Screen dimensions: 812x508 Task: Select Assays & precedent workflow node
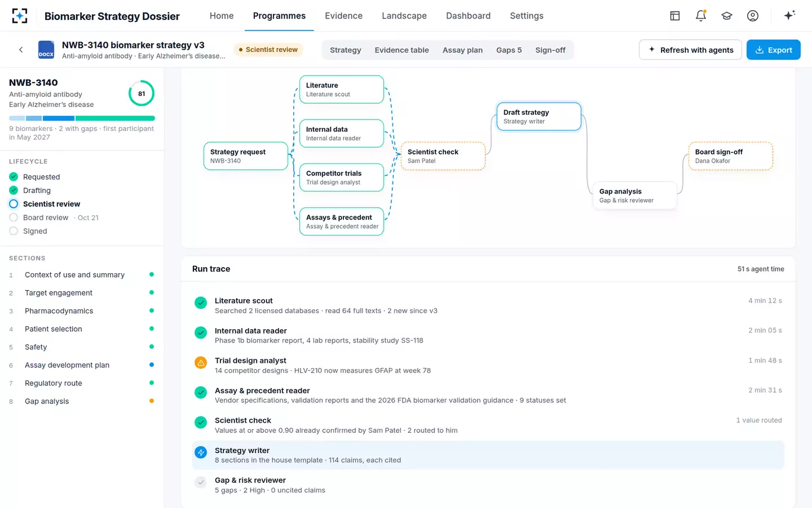pyautogui.click(x=342, y=221)
